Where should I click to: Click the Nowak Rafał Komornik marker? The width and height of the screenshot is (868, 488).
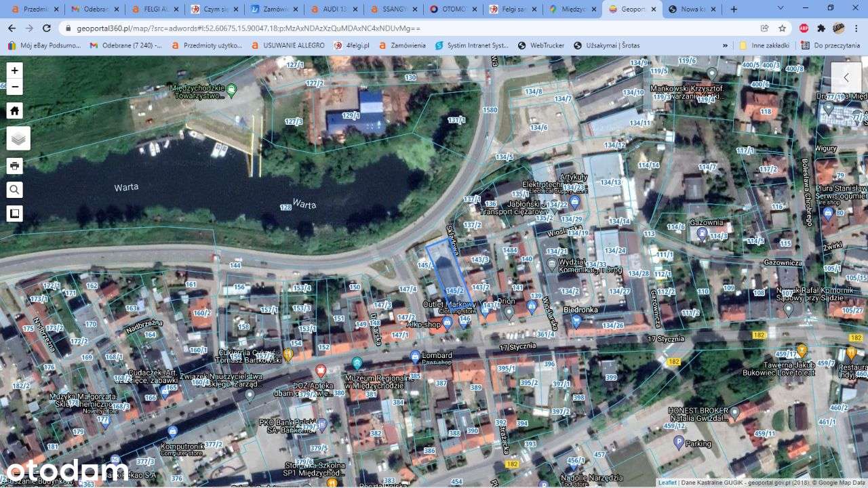pyautogui.click(x=788, y=308)
